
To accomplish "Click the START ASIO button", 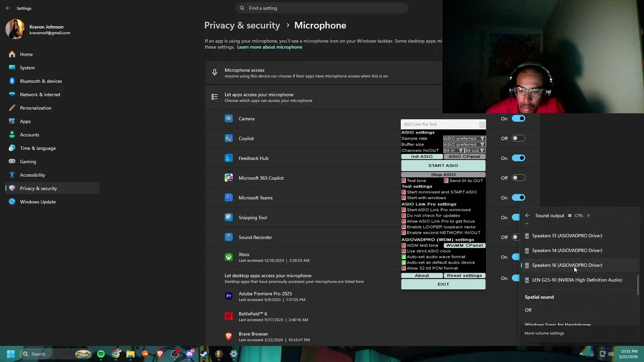I will [443, 165].
